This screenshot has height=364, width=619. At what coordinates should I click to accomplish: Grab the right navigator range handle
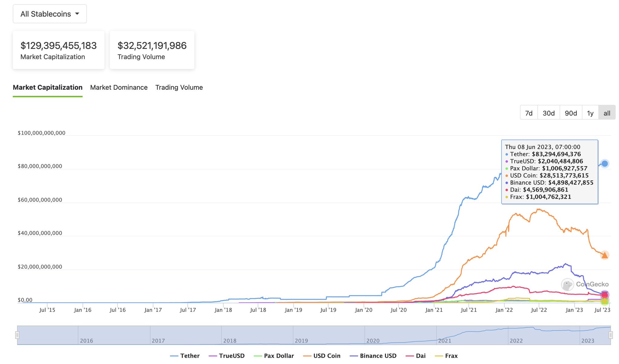pos(611,335)
